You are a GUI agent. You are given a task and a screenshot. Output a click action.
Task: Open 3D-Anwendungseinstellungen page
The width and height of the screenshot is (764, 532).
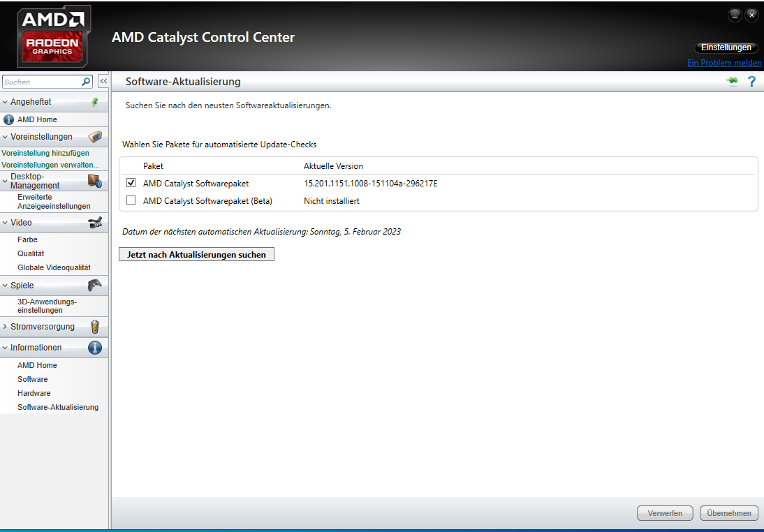[x=47, y=306]
